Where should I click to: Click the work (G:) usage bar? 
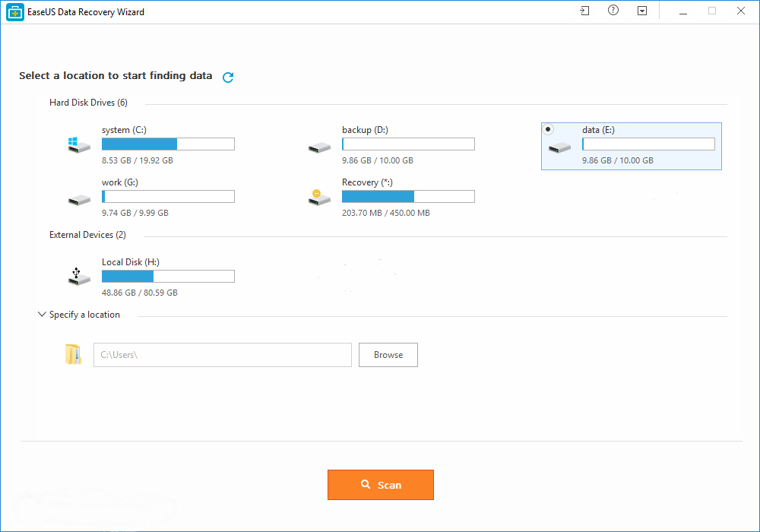(x=168, y=196)
